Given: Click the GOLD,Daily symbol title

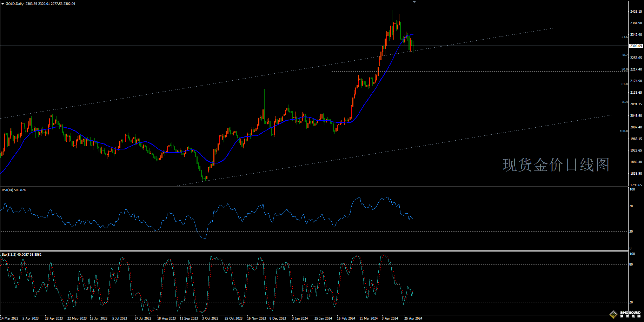Looking at the screenshot, I should tap(15, 4).
